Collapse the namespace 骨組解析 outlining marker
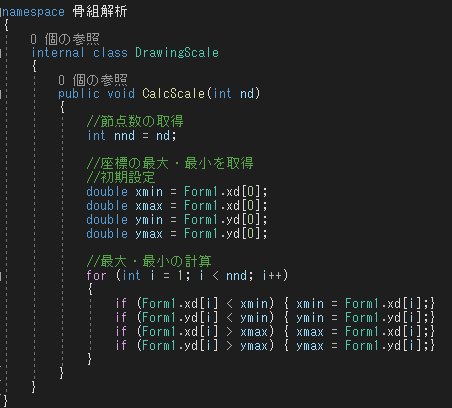452x408 pixels. point(1,12)
